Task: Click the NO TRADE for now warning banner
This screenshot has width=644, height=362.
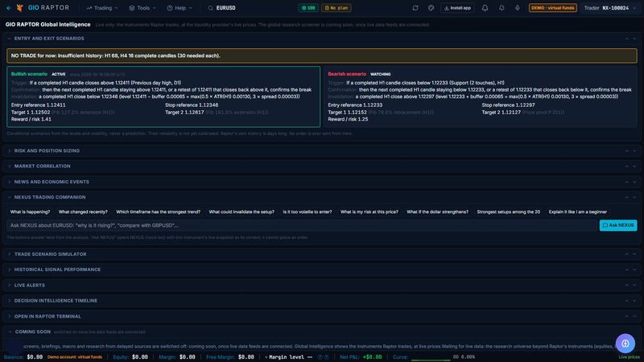Action: pos(322,56)
